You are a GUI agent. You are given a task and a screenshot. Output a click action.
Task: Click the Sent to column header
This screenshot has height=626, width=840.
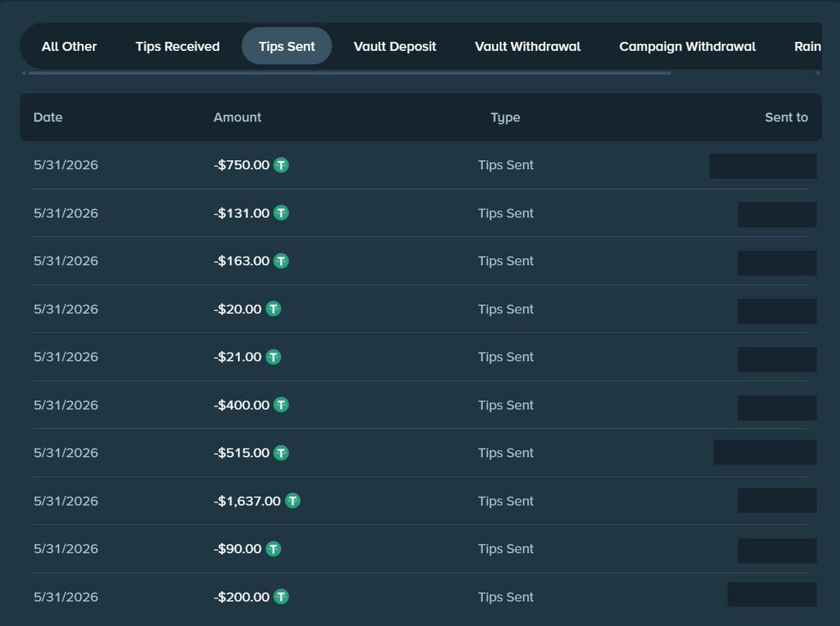coord(786,118)
